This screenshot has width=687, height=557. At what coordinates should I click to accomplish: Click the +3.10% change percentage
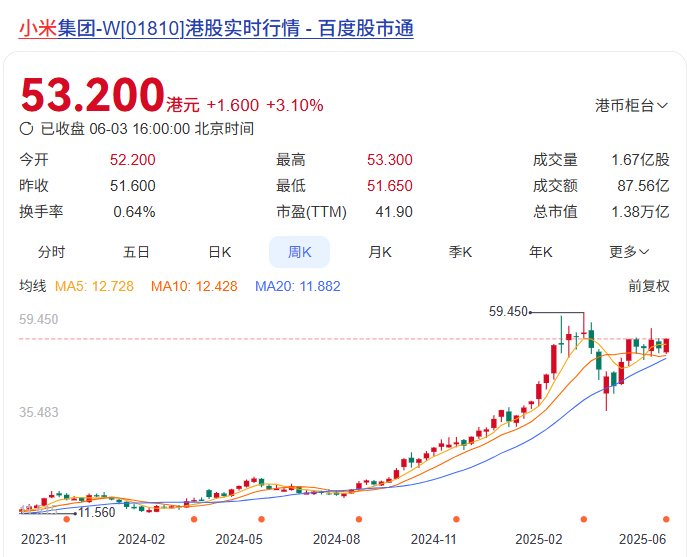click(295, 105)
